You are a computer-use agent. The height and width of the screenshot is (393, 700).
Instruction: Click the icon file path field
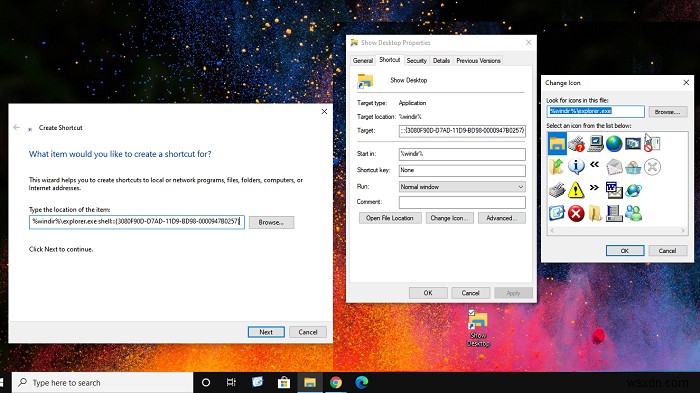596,111
